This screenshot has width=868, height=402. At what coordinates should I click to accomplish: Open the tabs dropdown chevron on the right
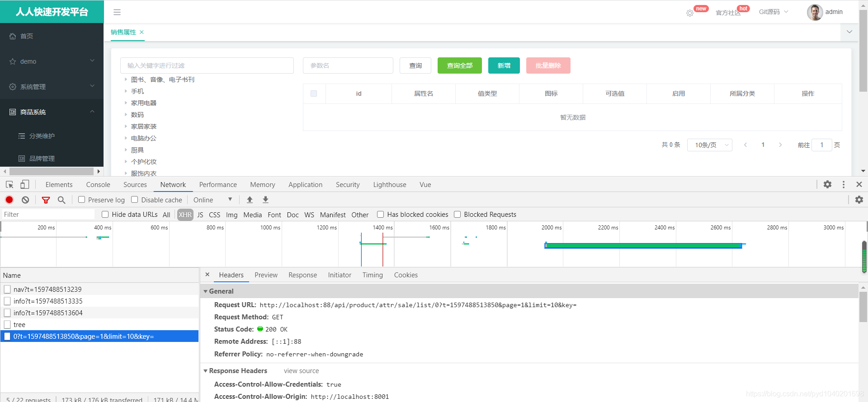click(849, 32)
